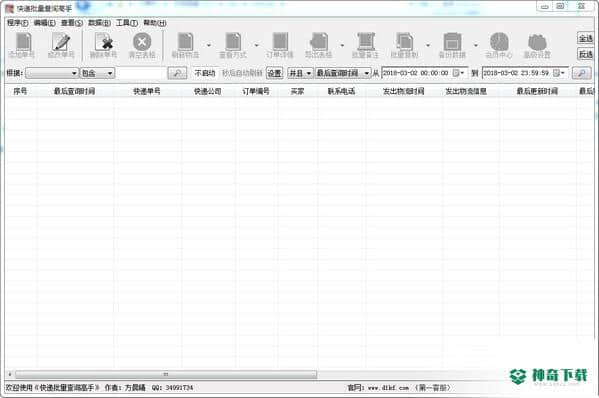Image resolution: width=599 pixels, height=398 pixels.
Task: Open the Advanced settings toolbar icon
Action: [x=537, y=42]
